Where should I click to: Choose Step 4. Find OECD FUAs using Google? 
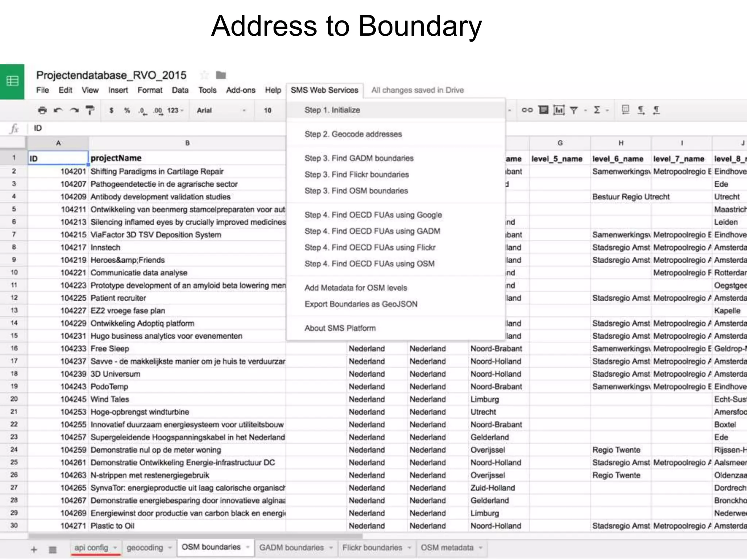(x=396, y=215)
